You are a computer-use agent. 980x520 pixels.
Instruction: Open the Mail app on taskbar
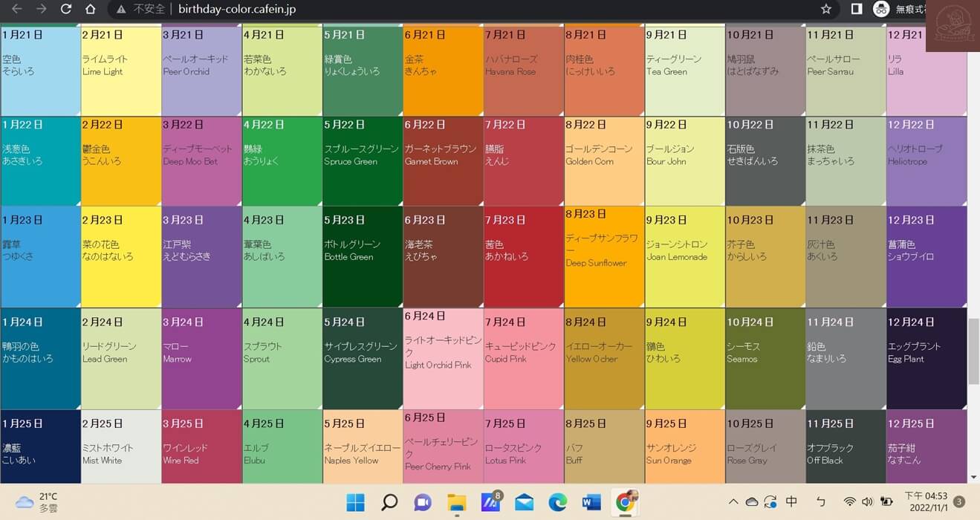pos(524,502)
